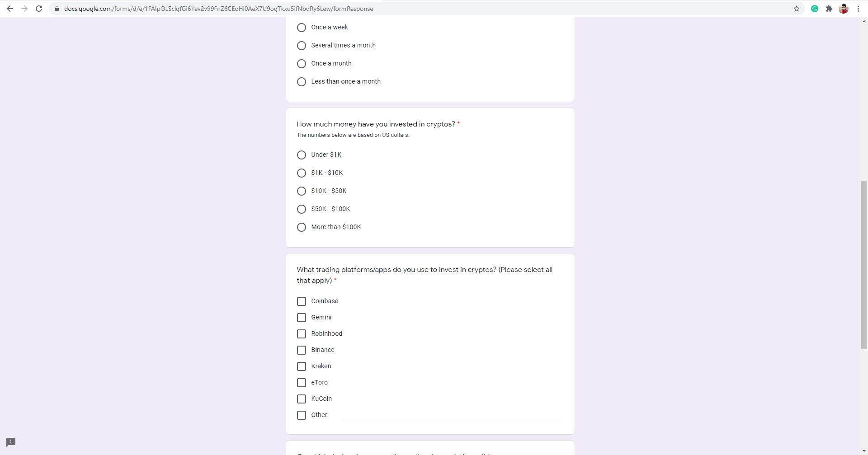The image size is (868, 455).
Task: Reload the current page
Action: click(39, 9)
